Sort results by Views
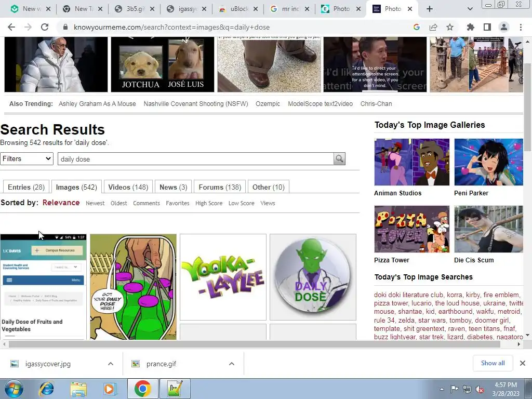 268,203
